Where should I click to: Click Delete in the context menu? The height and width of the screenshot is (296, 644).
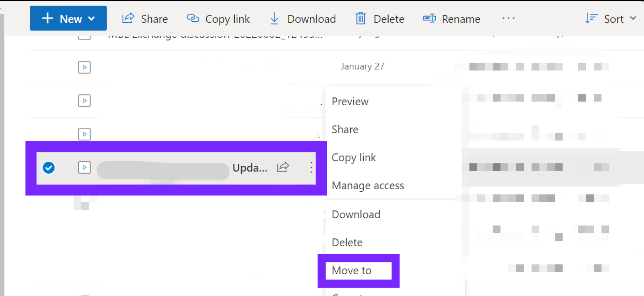tap(347, 243)
